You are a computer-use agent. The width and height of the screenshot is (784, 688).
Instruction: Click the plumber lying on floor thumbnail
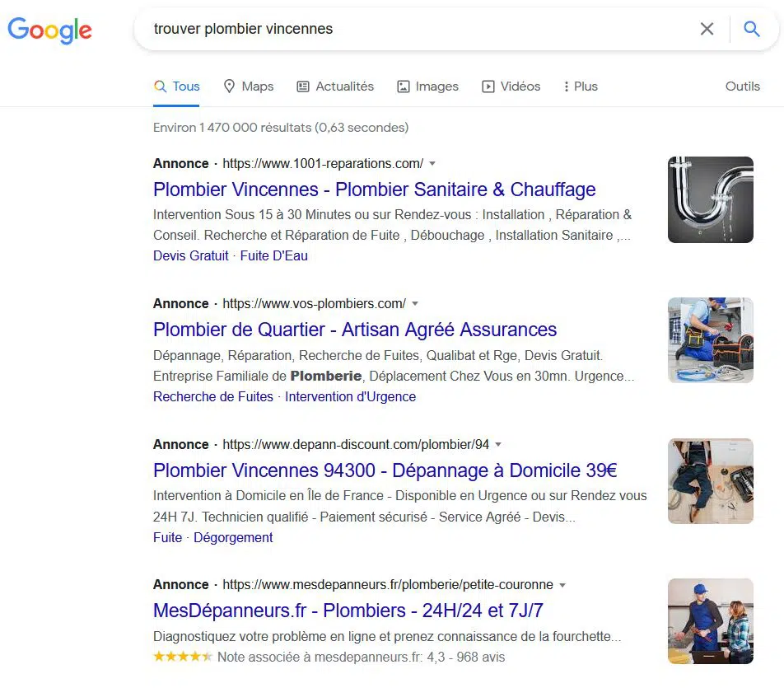[710, 481]
